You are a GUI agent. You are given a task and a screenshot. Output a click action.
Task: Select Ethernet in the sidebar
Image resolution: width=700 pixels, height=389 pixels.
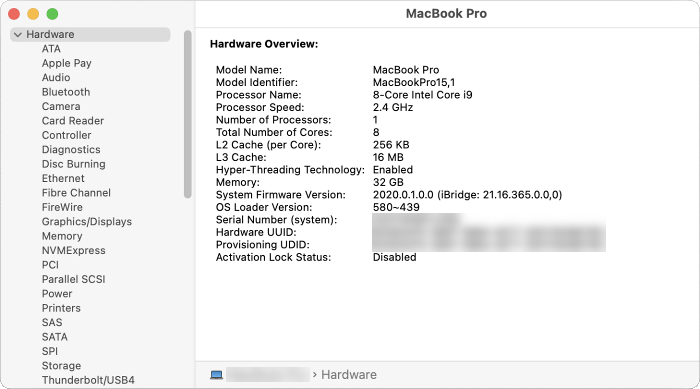(x=63, y=178)
